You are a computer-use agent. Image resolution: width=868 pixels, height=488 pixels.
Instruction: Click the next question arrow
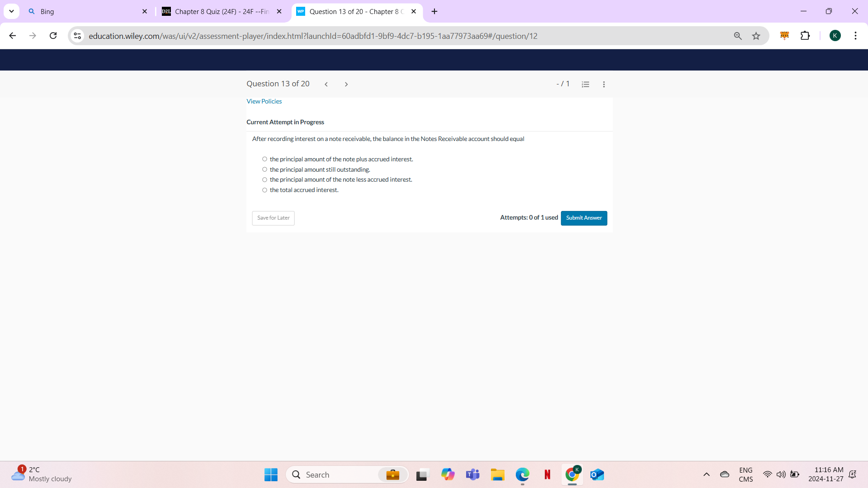[x=346, y=84]
